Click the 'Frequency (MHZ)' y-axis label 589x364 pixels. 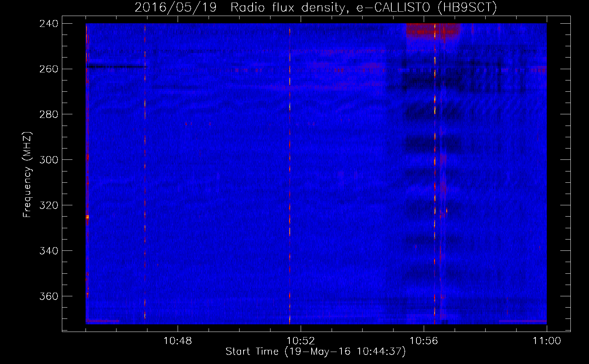[x=27, y=174]
